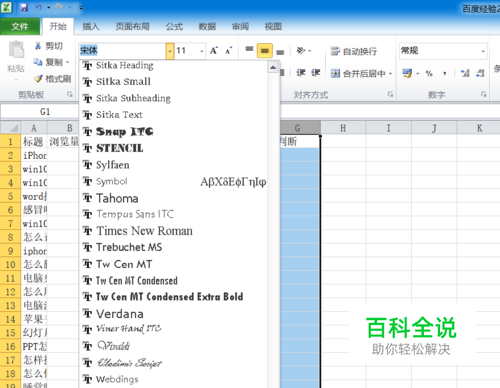Open the font name dropdown arrow
This screenshot has height=388, width=500.
pos(170,51)
